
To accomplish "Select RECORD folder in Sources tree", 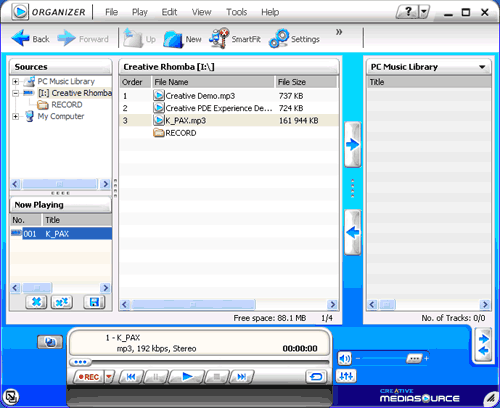I will pos(67,105).
